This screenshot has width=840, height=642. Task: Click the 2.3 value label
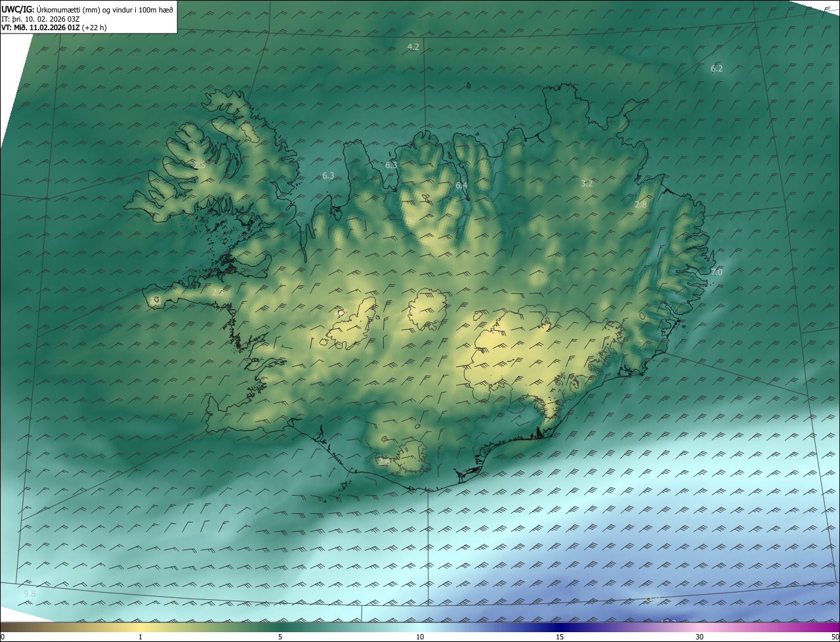tap(217, 291)
